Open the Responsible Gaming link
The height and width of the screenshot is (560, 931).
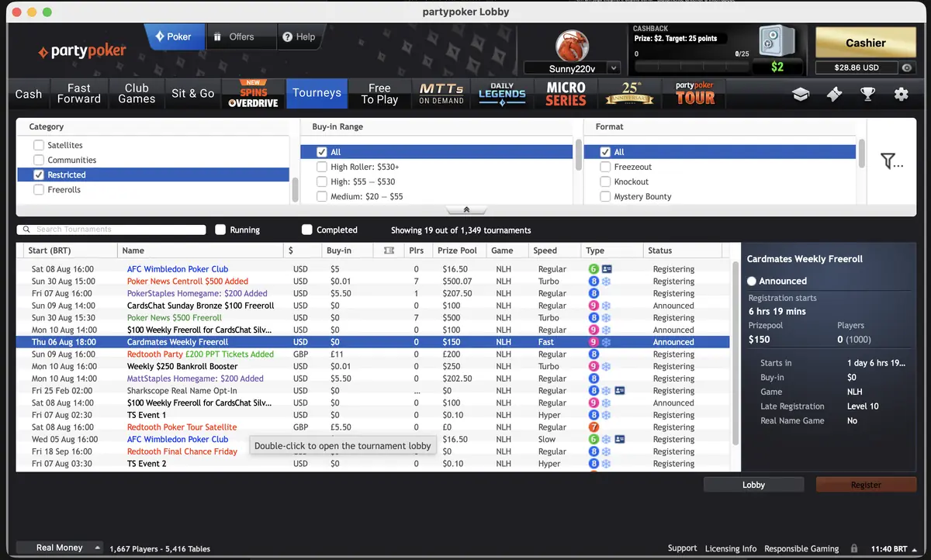click(x=801, y=548)
